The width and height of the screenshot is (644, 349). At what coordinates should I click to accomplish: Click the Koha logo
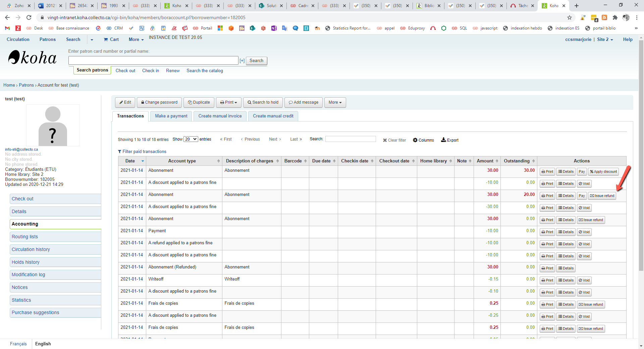(x=32, y=58)
